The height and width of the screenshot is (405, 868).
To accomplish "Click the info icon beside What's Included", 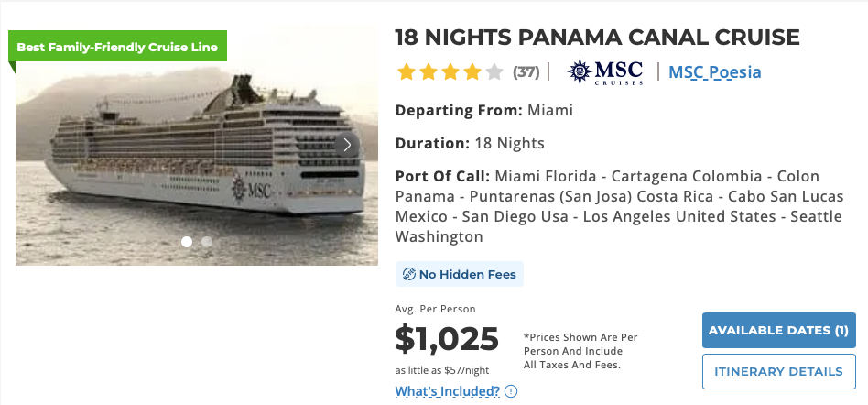I will point(511,391).
